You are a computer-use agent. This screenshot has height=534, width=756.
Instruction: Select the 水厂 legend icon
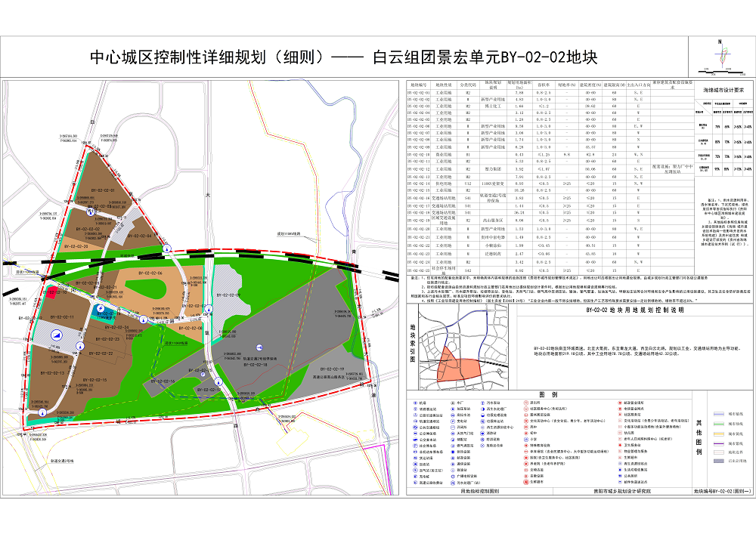point(453,403)
